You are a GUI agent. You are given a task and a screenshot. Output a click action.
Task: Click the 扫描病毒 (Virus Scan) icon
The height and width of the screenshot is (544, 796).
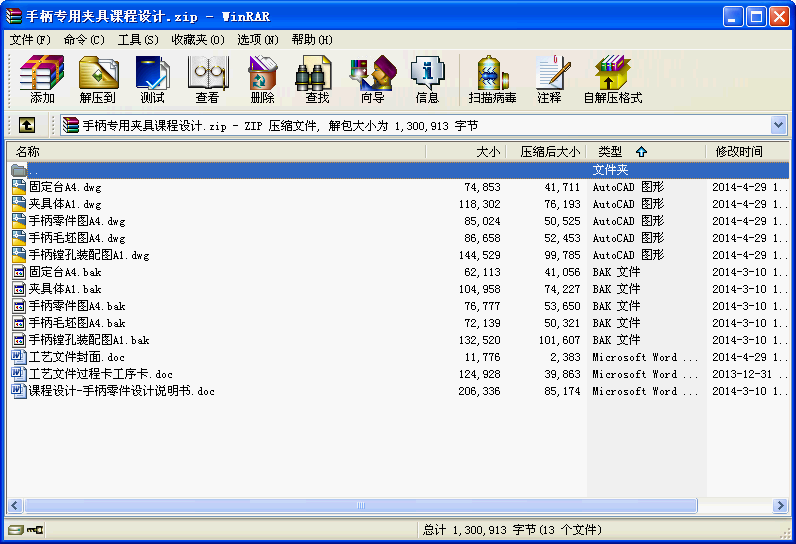point(492,79)
